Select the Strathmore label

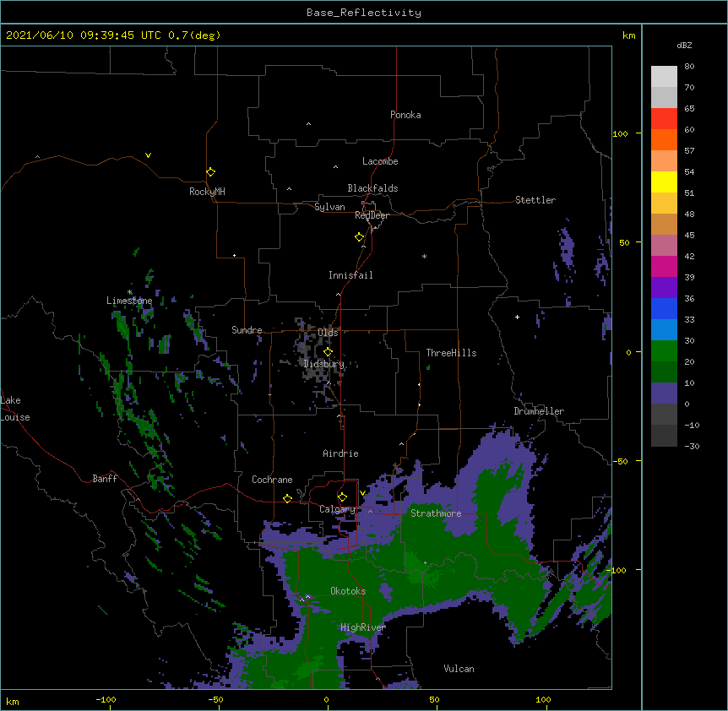coord(436,513)
